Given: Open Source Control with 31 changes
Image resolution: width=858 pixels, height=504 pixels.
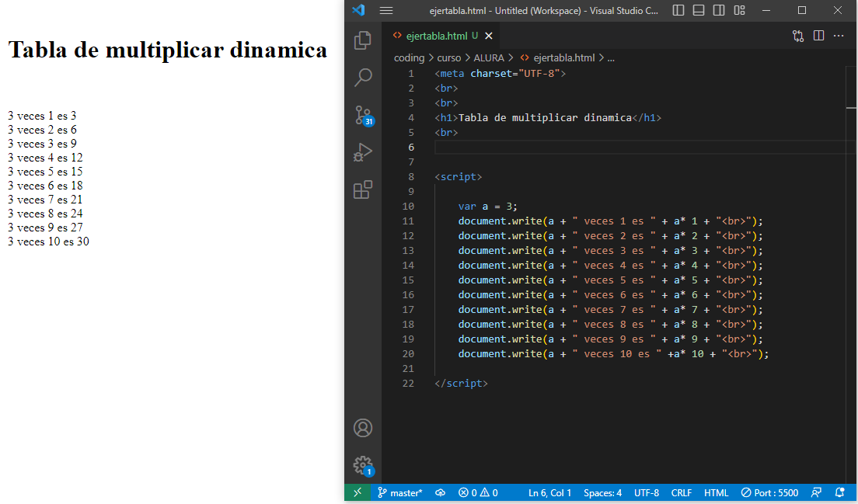Looking at the screenshot, I should pos(363,115).
